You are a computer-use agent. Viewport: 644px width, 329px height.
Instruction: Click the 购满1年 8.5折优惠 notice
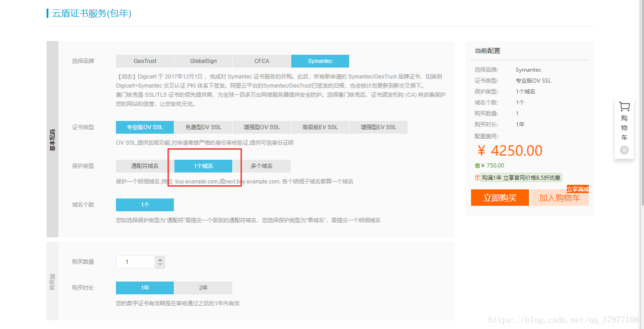click(521, 178)
